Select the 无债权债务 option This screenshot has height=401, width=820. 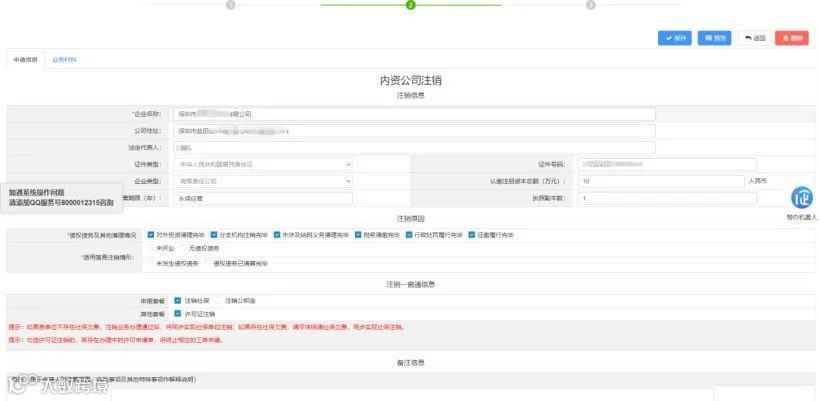pos(185,247)
